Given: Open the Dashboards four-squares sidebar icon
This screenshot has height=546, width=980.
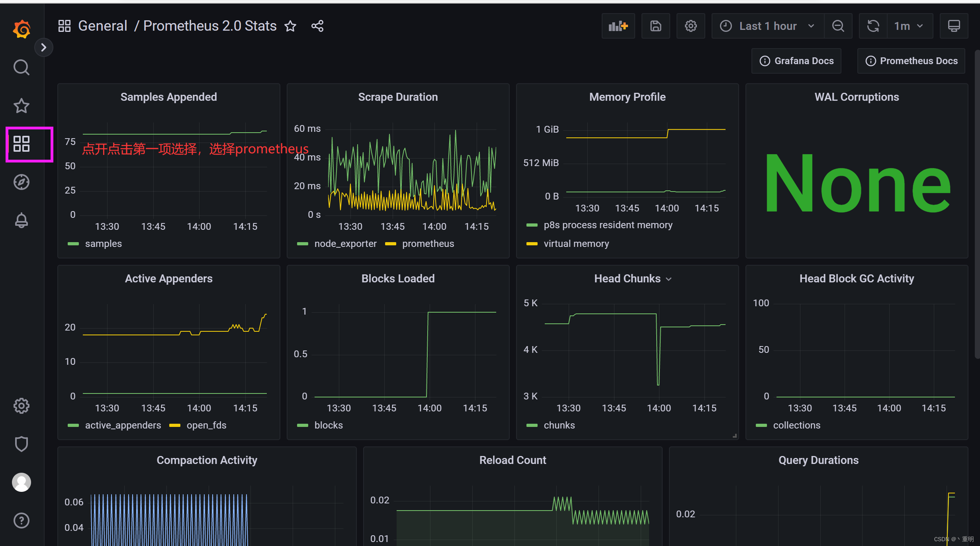Looking at the screenshot, I should (x=22, y=144).
